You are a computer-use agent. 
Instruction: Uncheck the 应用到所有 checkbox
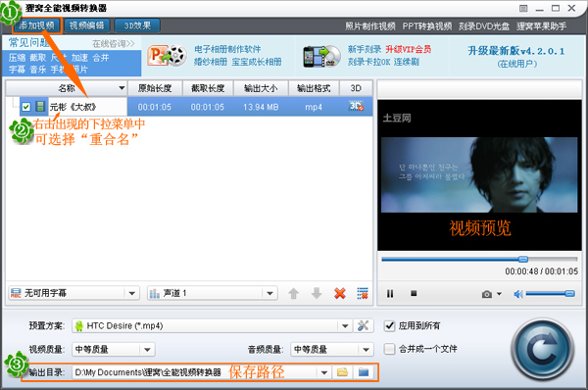[390, 325]
